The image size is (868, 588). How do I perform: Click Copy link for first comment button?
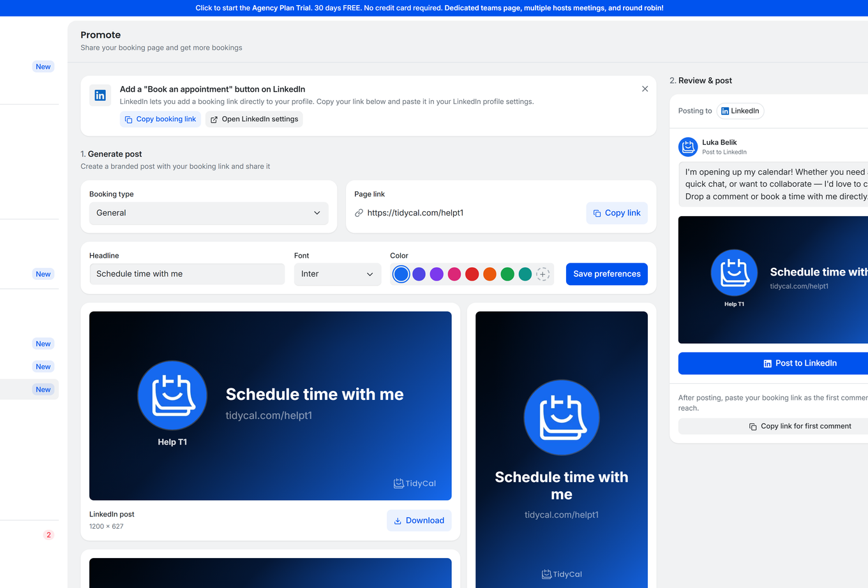[773, 426]
